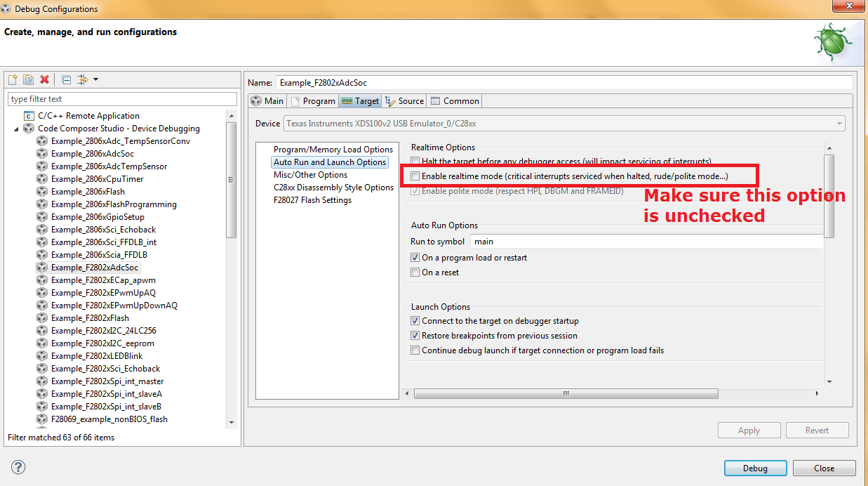Click the Close button
This screenshot has width=868, height=486.
pyautogui.click(x=824, y=468)
